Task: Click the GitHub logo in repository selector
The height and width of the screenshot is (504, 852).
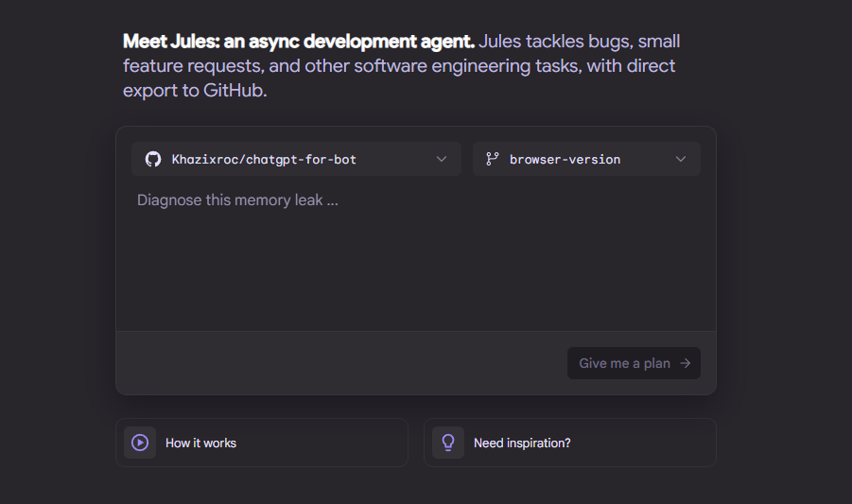Action: click(x=153, y=159)
